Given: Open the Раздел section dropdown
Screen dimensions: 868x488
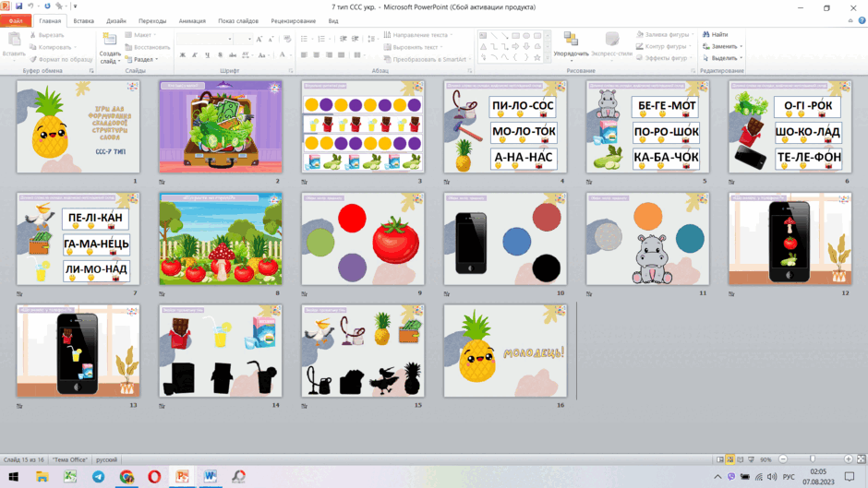Looking at the screenshot, I should coord(141,59).
